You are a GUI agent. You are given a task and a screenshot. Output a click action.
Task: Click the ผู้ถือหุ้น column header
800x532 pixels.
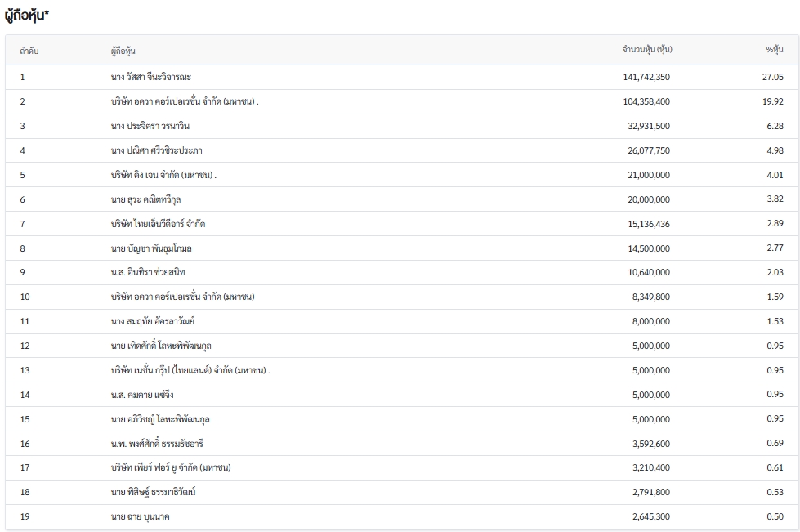[x=123, y=51]
